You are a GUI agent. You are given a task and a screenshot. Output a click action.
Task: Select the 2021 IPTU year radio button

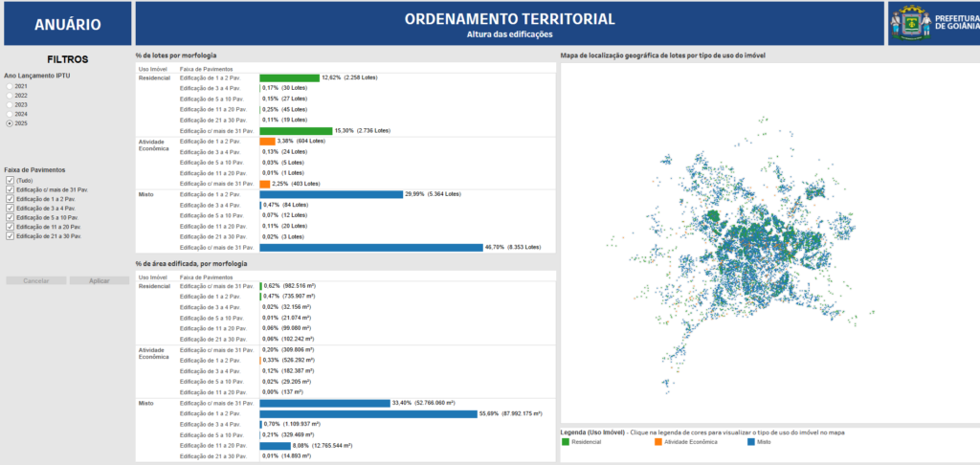click(x=10, y=87)
